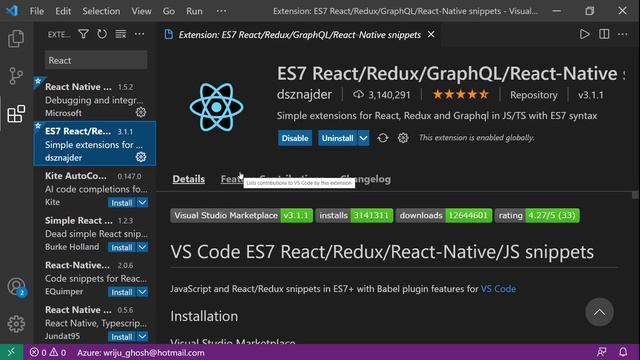
Task: Click the Uninstall button
Action: click(x=338, y=138)
